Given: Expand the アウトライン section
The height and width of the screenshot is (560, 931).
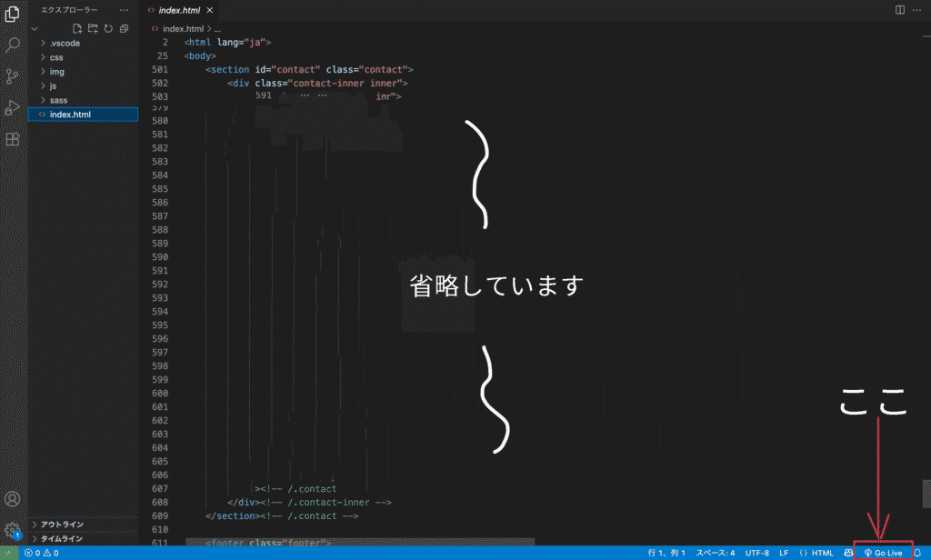Looking at the screenshot, I should [x=62, y=525].
